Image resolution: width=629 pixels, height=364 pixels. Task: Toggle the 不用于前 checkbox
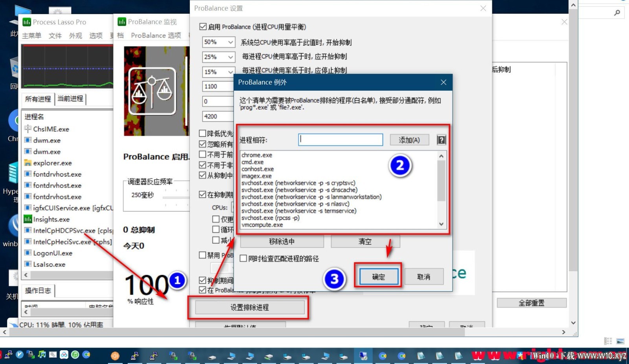click(x=203, y=154)
